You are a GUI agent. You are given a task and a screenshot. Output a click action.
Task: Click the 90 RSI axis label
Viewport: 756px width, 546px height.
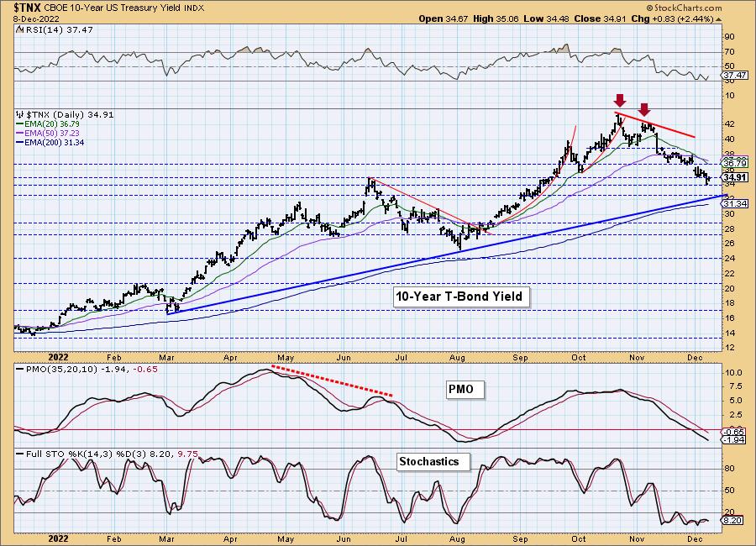tap(729, 37)
